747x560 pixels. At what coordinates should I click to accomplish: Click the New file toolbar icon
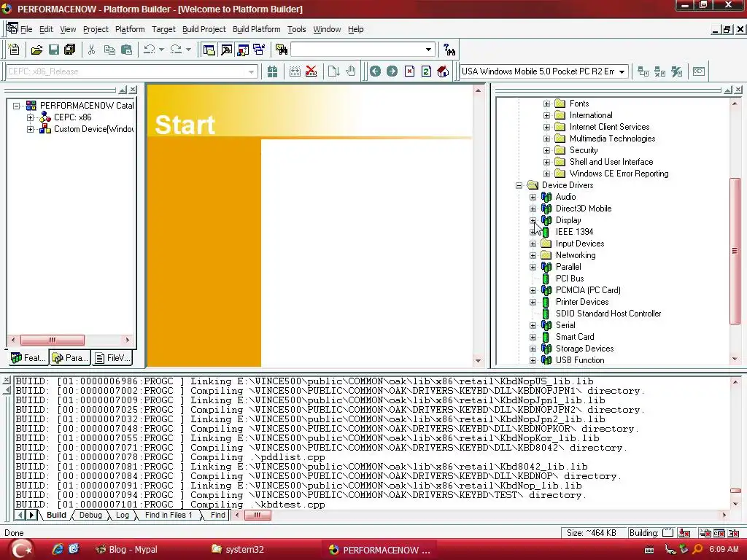pyautogui.click(x=14, y=50)
